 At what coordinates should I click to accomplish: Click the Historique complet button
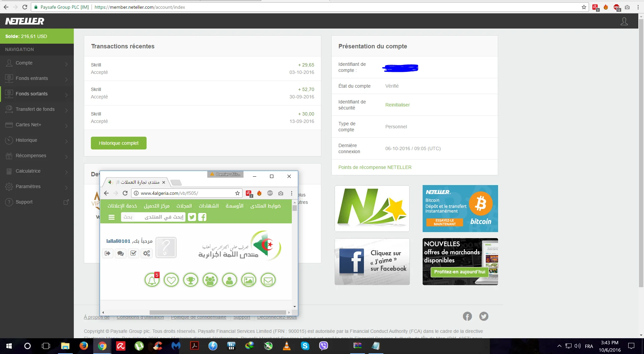click(118, 143)
